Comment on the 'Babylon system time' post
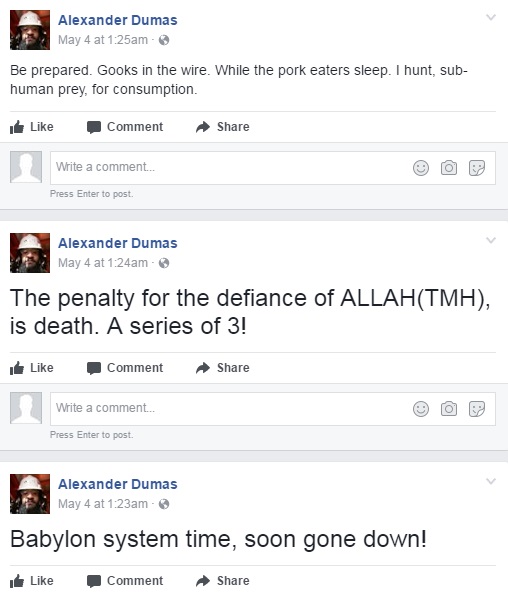508x594 pixels. click(125, 580)
